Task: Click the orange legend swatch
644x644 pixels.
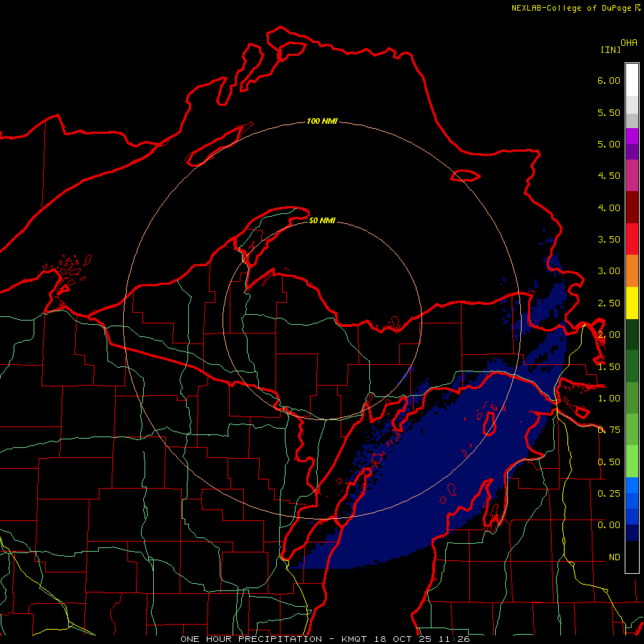Action: point(632,271)
